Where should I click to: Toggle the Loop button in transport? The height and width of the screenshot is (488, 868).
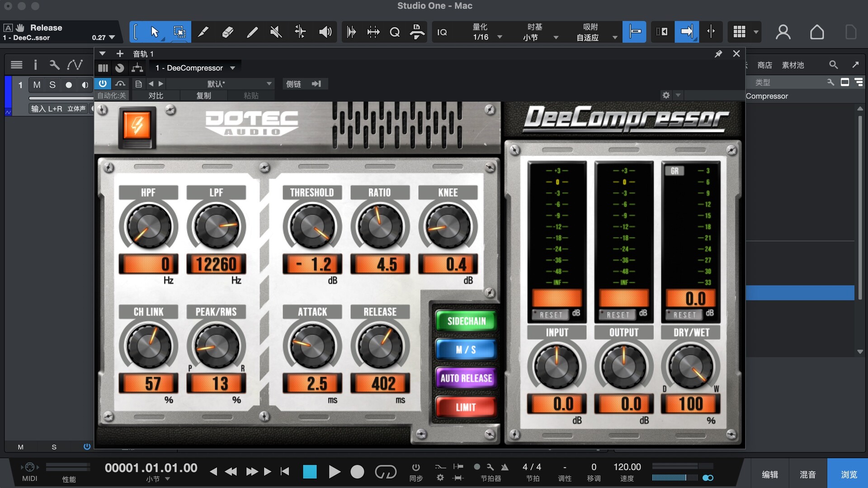(386, 472)
